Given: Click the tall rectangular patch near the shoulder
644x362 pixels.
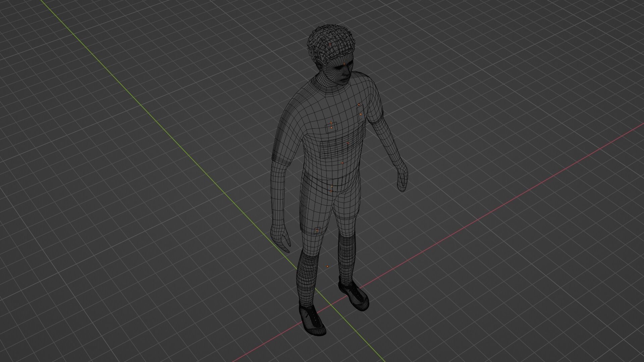Looking at the screenshot, I should pos(360,114).
